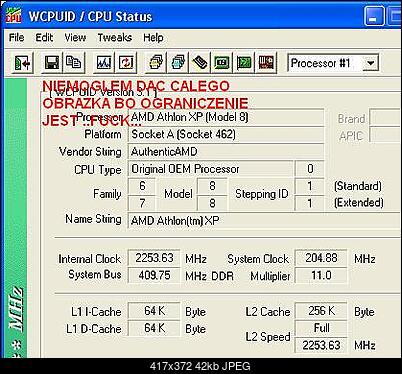Click the System Clock value 204.88
Screen dimensions: 402x374
(x=321, y=258)
